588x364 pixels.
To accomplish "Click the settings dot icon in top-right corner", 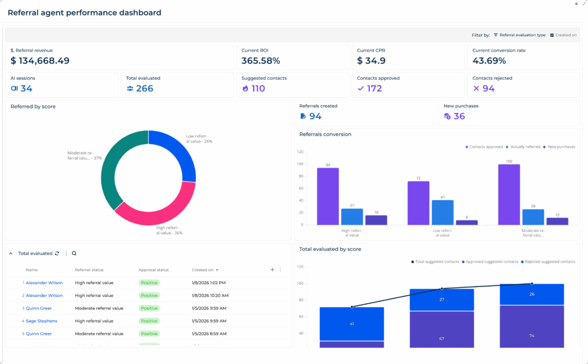I will (x=577, y=4).
